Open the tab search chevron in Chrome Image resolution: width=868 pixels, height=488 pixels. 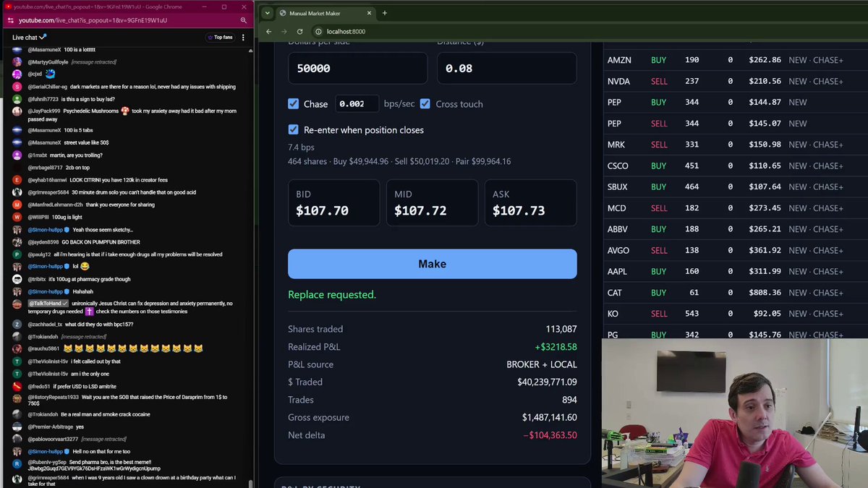pos(267,13)
